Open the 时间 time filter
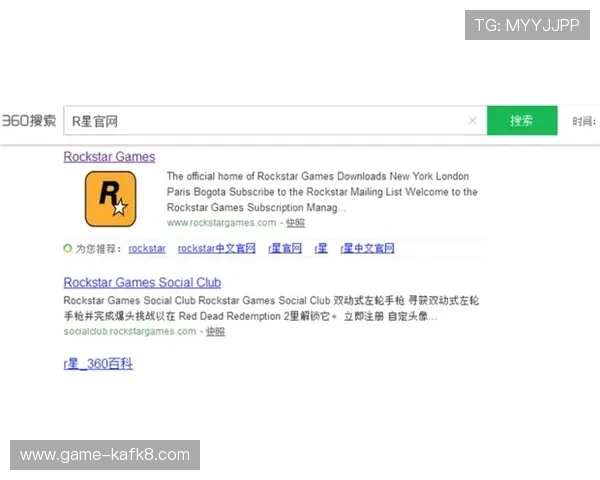 (x=584, y=121)
